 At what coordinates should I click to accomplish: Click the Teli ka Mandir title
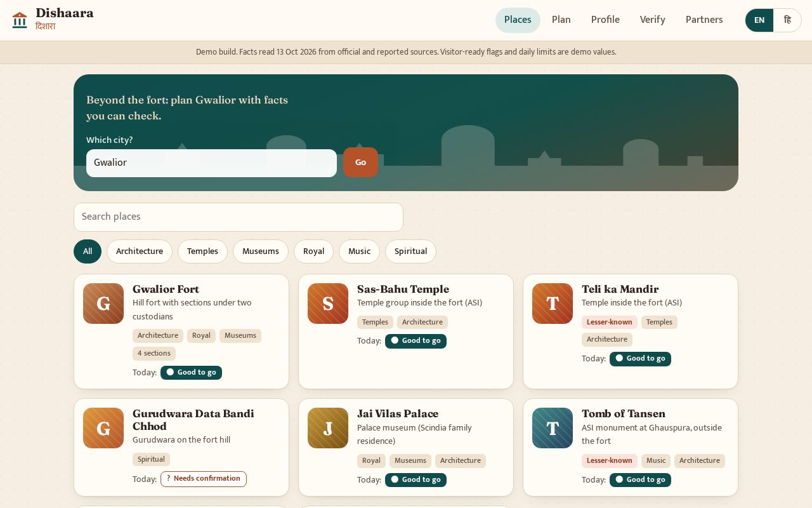tap(620, 290)
